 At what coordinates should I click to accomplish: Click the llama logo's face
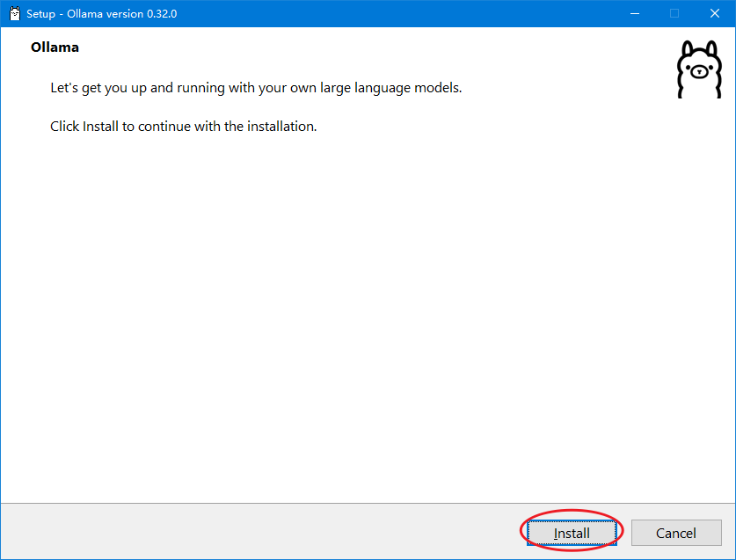coord(699,71)
